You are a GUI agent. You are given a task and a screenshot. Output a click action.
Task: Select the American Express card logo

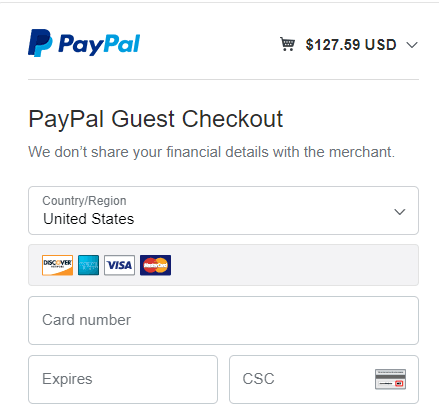(88, 265)
